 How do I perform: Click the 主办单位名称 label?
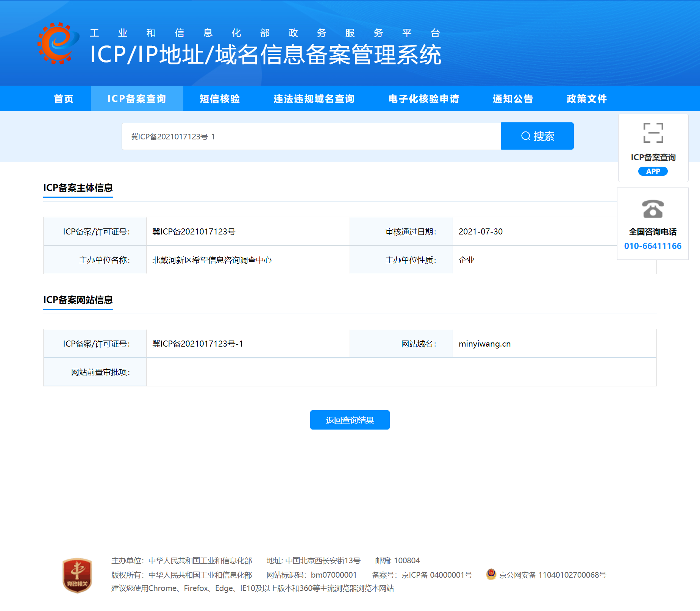(104, 260)
